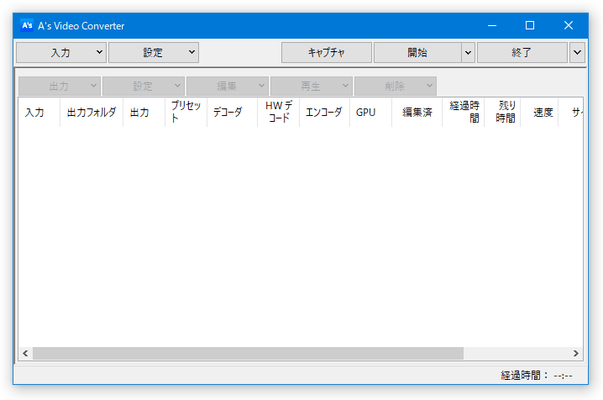Open the 再生 dropdown button
This screenshot has width=603, height=400.
[311, 86]
